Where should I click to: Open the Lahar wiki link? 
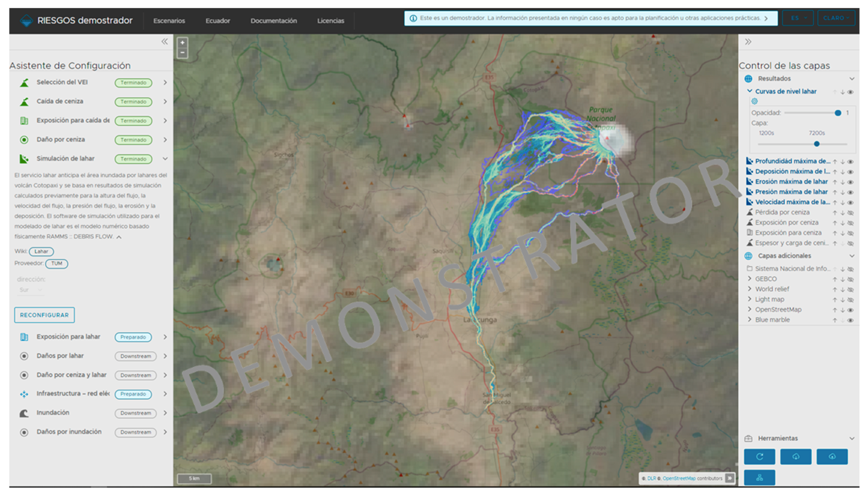(41, 251)
